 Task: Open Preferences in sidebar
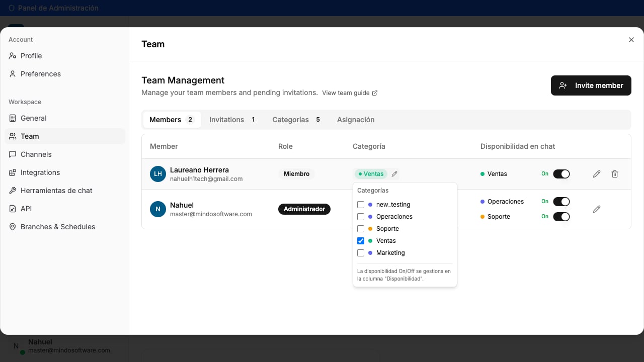tap(65, 74)
